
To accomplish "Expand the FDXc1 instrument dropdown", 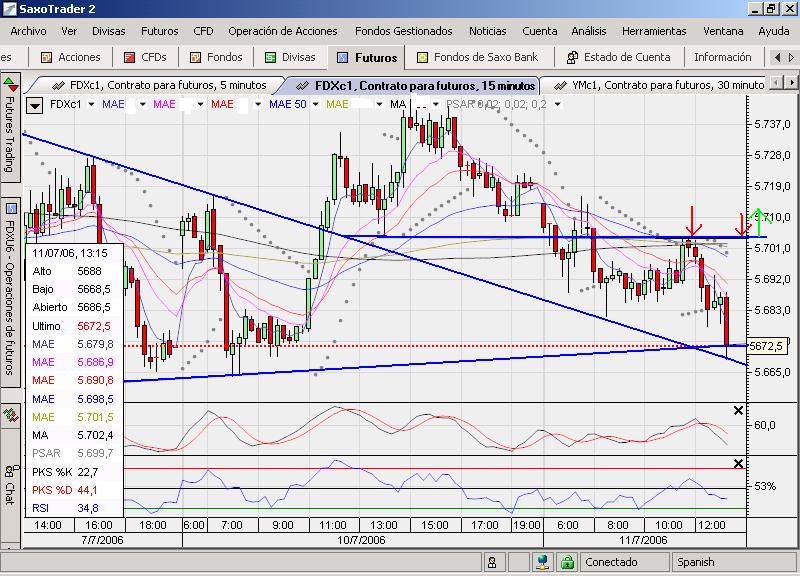I will click(x=91, y=105).
